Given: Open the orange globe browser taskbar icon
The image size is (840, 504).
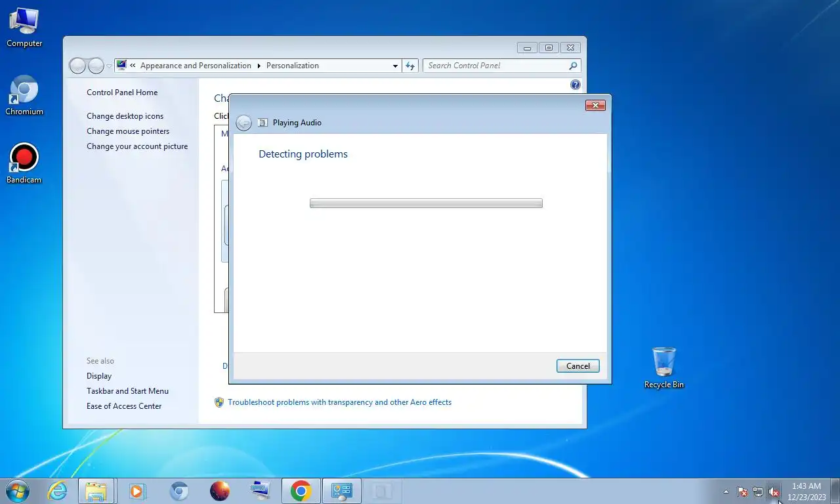Looking at the screenshot, I should pos(220,491).
